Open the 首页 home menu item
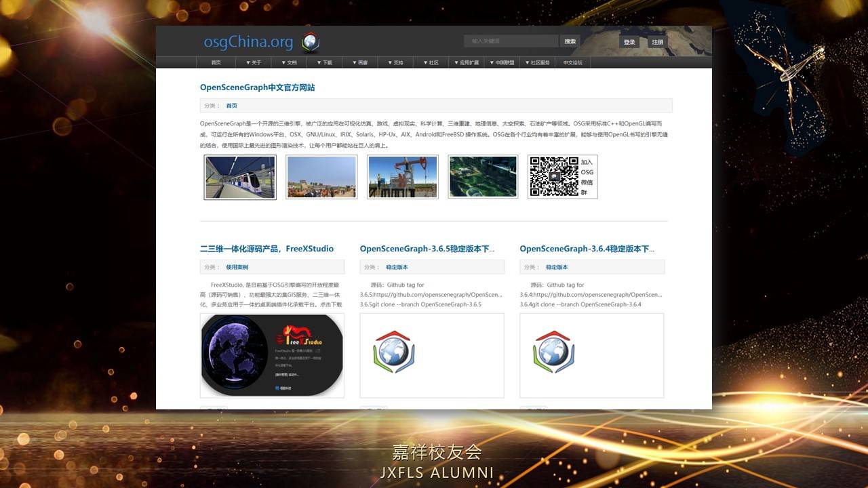 (x=216, y=62)
